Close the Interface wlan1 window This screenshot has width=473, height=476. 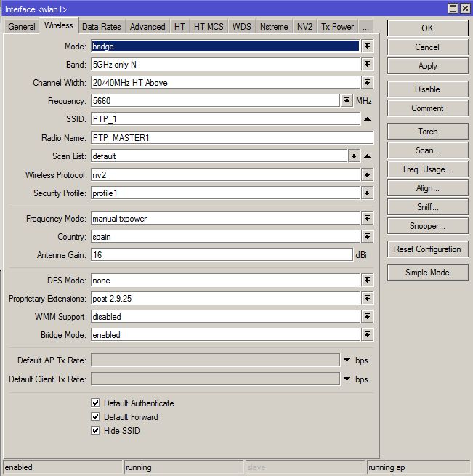[x=465, y=8]
